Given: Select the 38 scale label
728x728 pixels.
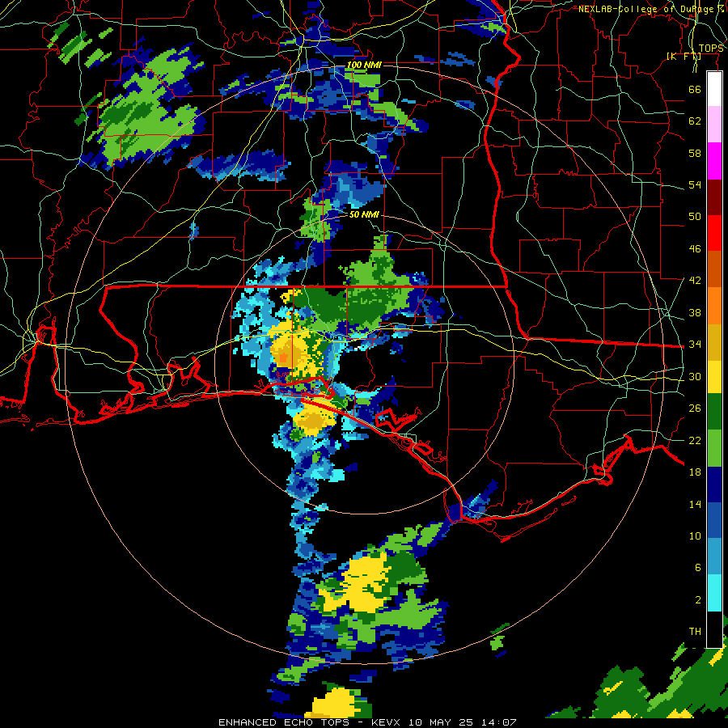Looking at the screenshot, I should tap(695, 312).
